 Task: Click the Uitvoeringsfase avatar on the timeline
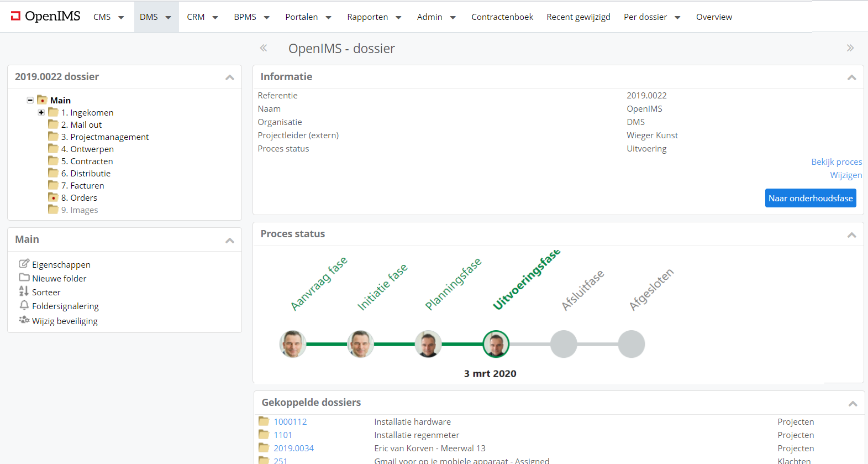496,344
